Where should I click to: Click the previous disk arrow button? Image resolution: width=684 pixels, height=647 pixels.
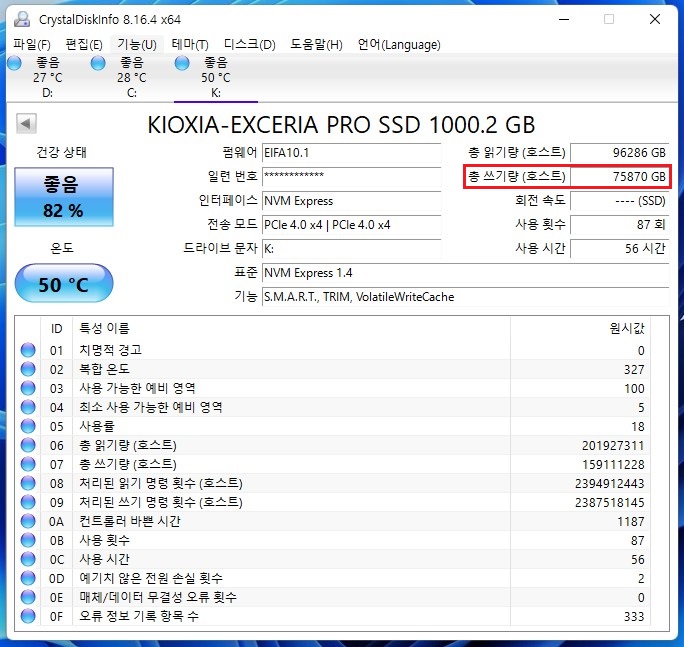point(26,123)
